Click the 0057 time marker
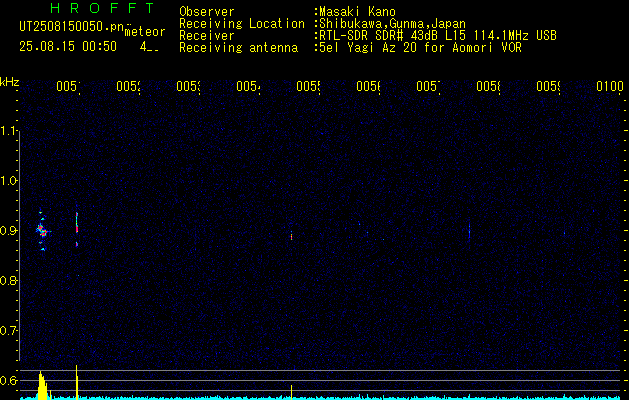 428,86
